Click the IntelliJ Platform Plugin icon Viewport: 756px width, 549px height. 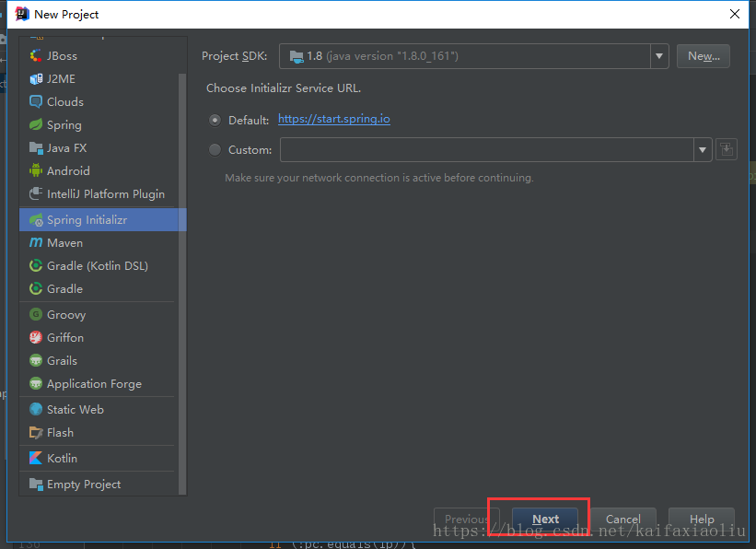[x=36, y=194]
